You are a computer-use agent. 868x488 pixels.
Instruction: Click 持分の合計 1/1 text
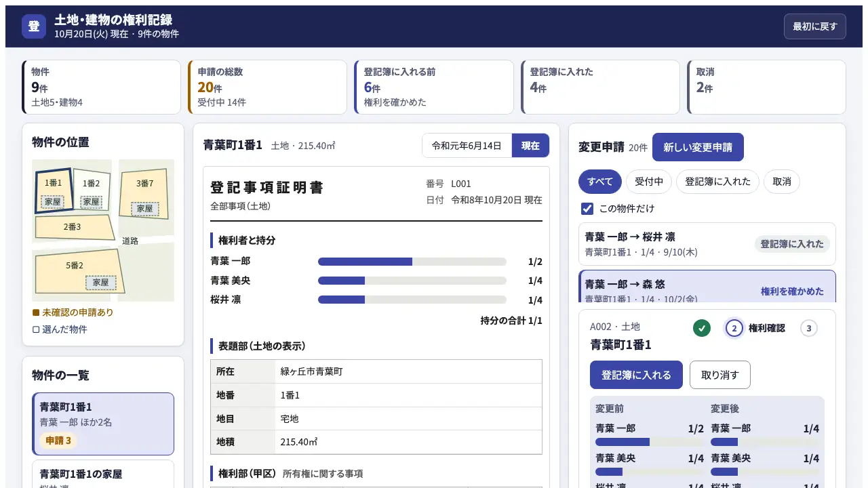coord(511,321)
